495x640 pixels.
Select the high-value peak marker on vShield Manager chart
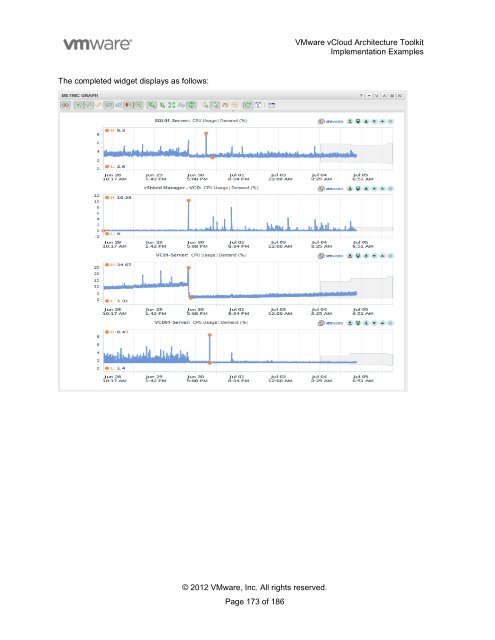point(189,200)
